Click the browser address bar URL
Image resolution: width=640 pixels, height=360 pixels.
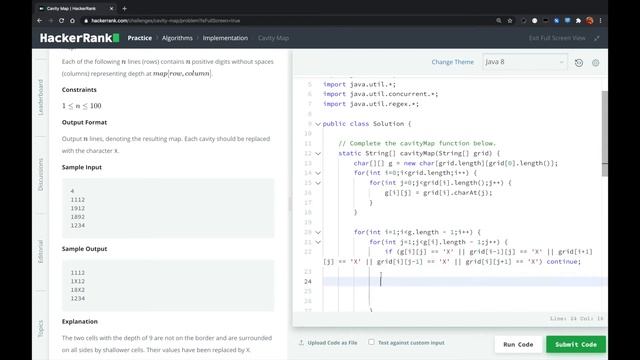165,20
